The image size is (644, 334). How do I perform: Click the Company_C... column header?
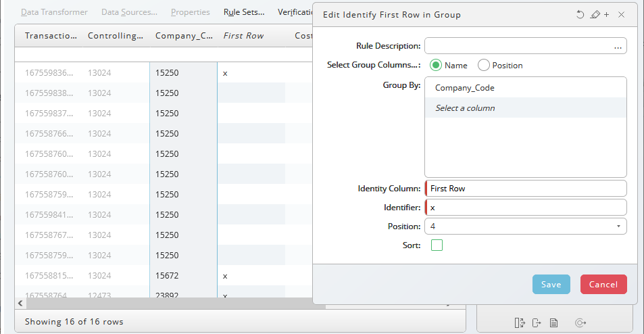click(184, 36)
